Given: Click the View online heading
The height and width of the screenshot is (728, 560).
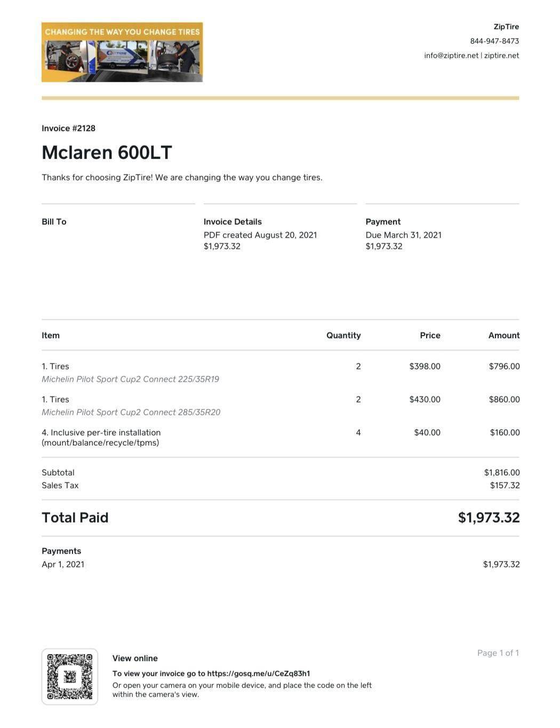Looking at the screenshot, I should pos(135,658).
